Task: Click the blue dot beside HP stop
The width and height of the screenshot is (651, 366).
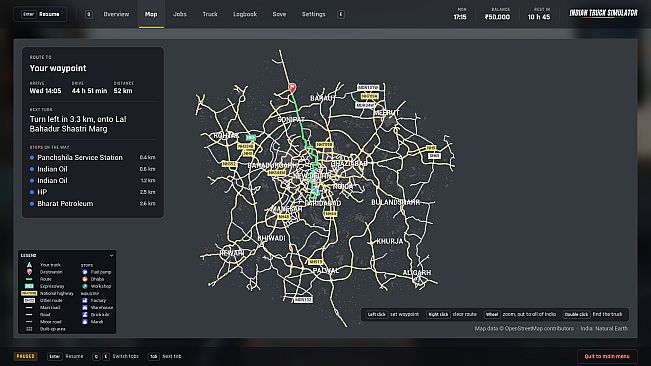Action: [32, 192]
